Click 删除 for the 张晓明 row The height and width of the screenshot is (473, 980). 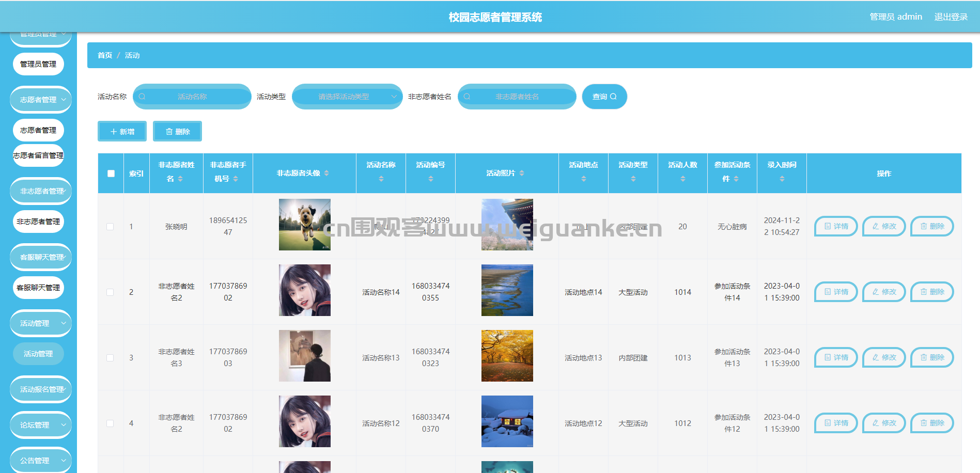pyautogui.click(x=932, y=226)
